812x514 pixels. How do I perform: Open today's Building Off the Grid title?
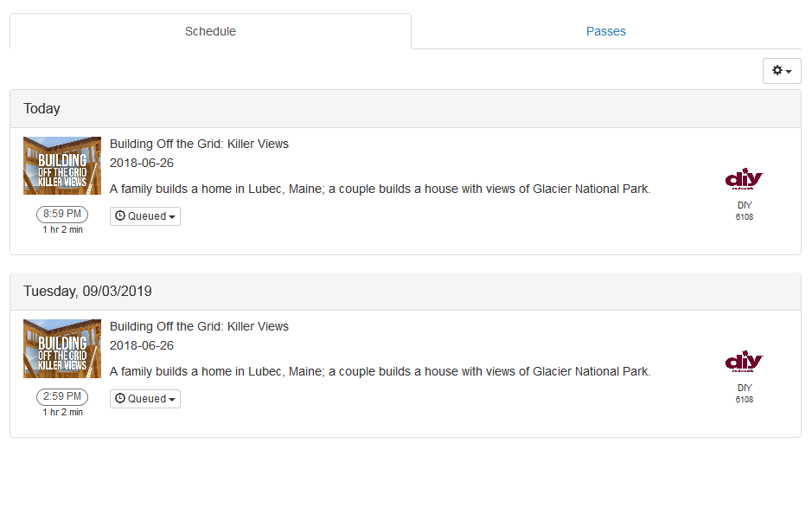(x=199, y=144)
